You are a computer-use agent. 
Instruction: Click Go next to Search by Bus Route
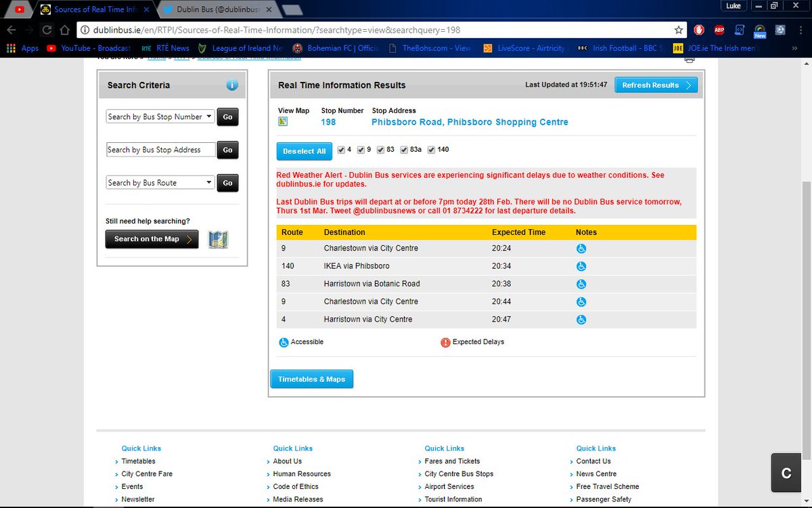227,183
